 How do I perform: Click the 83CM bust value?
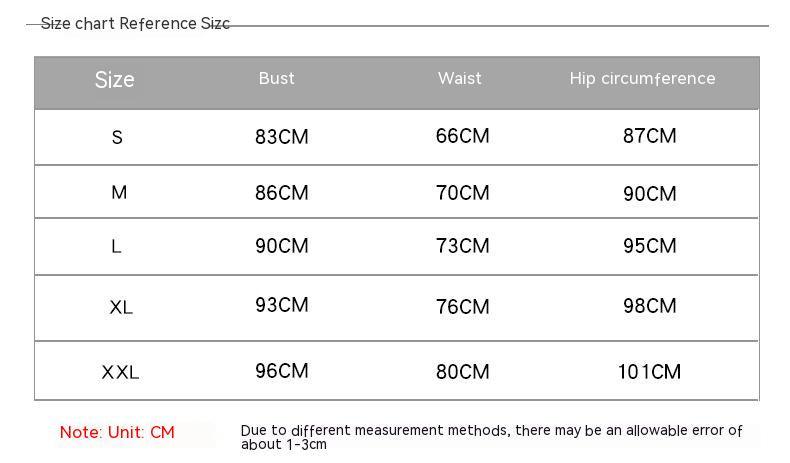tap(282, 137)
